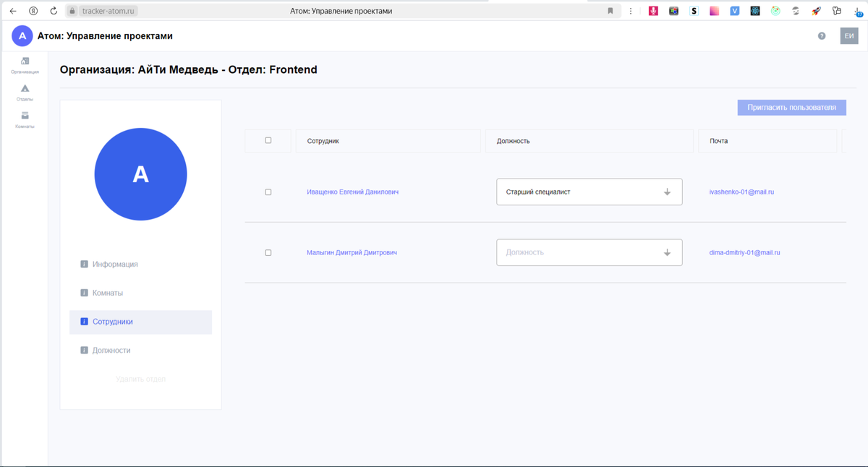Open Отделы in the left sidebar
868x467 pixels.
point(25,93)
